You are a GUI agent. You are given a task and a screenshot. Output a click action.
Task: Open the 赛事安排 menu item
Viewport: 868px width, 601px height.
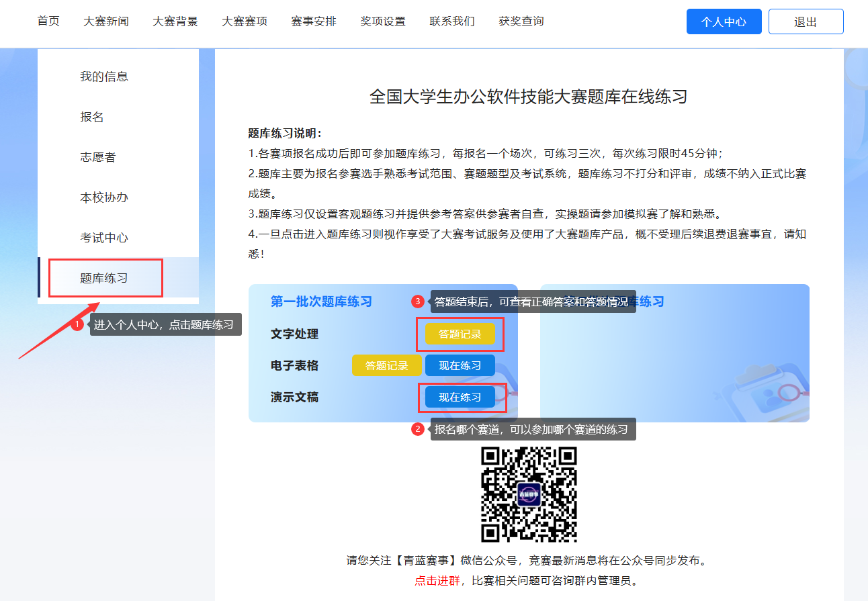coord(314,21)
